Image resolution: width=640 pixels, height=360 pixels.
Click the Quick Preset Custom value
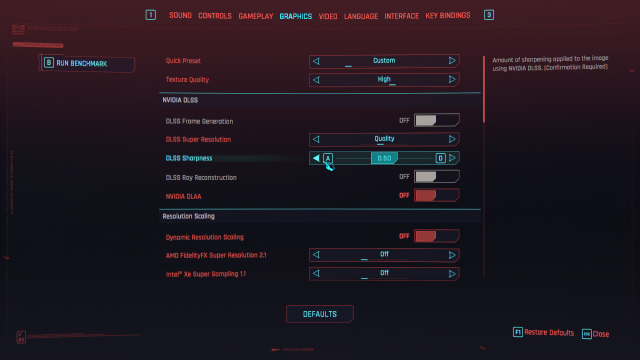(384, 60)
